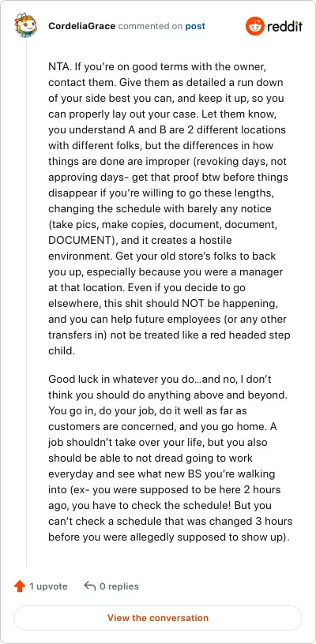Click the '1 upvote' count label
The width and height of the screenshot is (316, 644).
48,586
